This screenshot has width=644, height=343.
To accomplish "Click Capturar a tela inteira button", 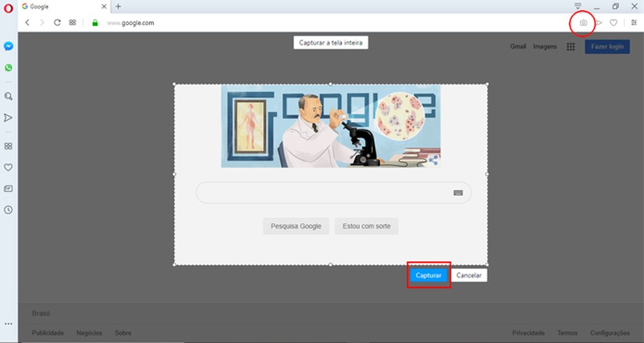I will [x=331, y=43].
